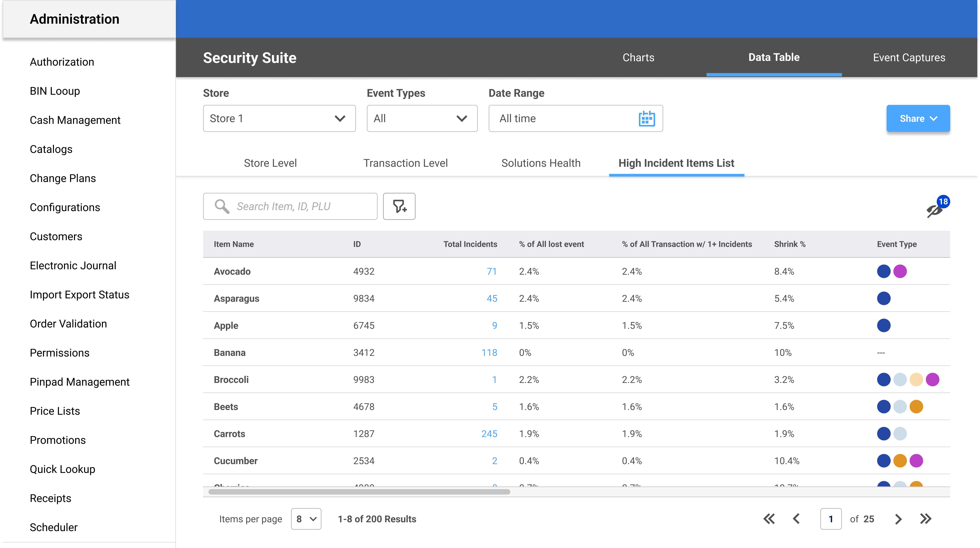Screen dimensions: 980x548
Task: Open the Event Captures tab
Action: click(909, 58)
